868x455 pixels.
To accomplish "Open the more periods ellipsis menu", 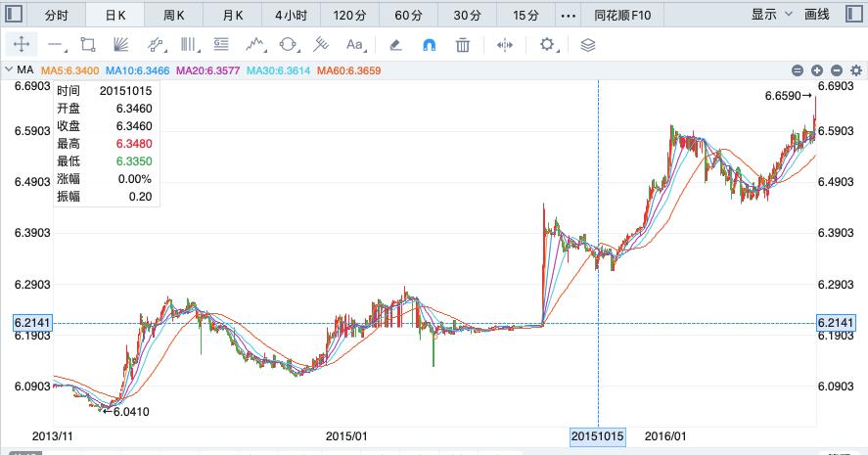I will (x=568, y=16).
